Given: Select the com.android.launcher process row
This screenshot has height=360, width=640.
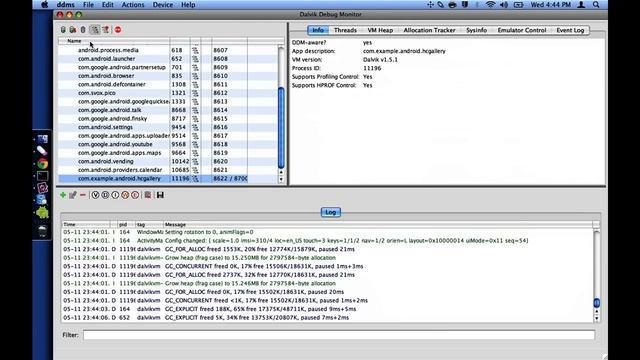Looking at the screenshot, I should (168, 59).
